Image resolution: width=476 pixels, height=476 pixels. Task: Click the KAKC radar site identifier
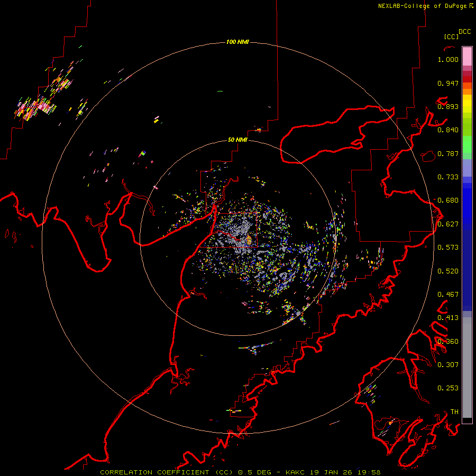coord(295,472)
